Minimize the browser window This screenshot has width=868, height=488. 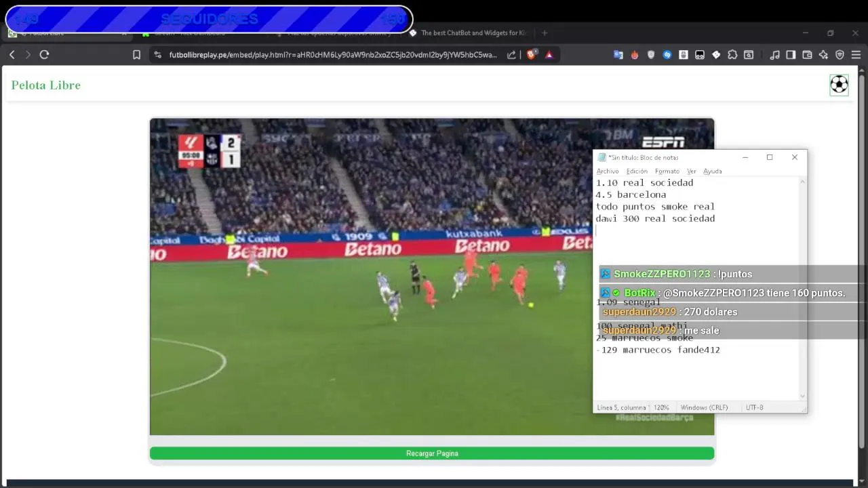(805, 33)
